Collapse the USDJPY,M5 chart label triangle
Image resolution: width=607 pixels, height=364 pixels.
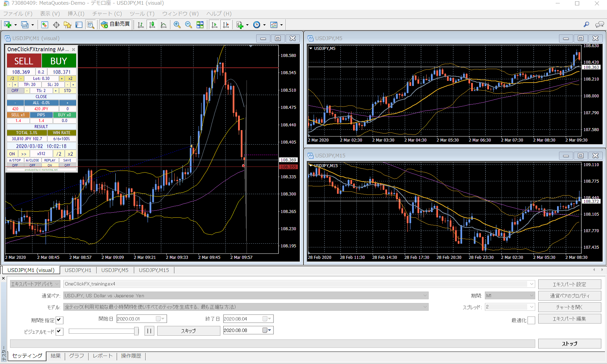[x=311, y=49]
